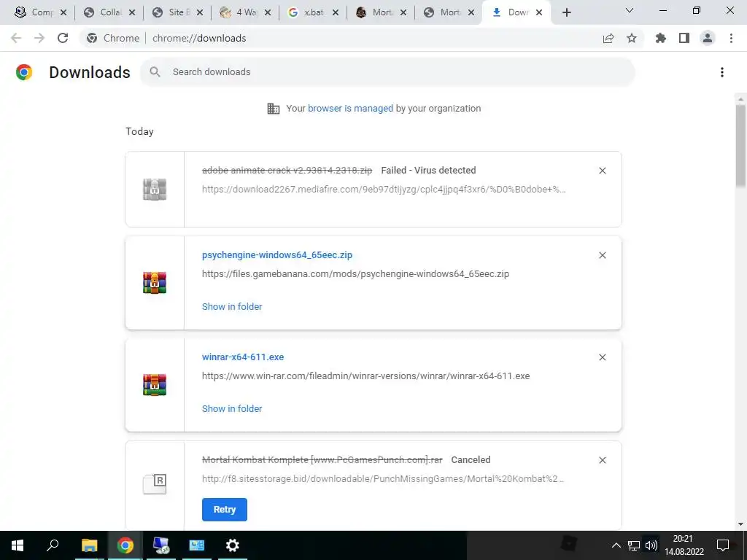747x560 pixels.
Task: Open the network status tray icon
Action: coord(634,545)
